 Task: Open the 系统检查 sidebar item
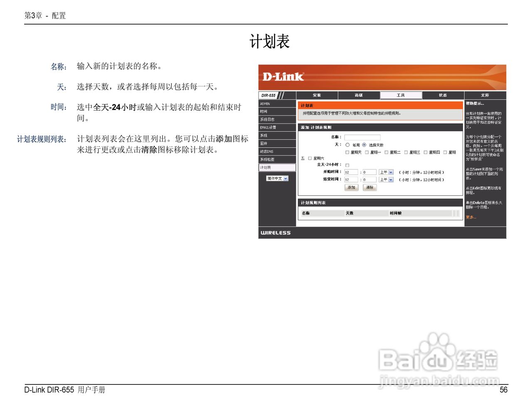click(277, 160)
